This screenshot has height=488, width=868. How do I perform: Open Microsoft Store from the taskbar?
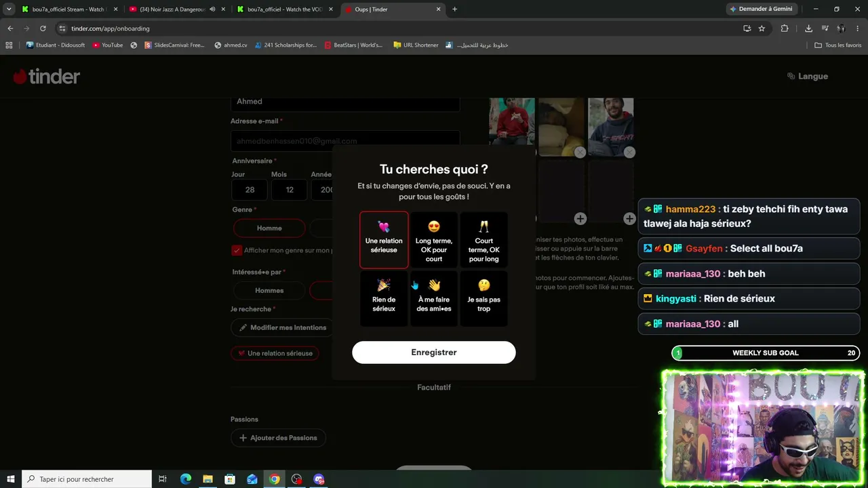pyautogui.click(x=230, y=479)
